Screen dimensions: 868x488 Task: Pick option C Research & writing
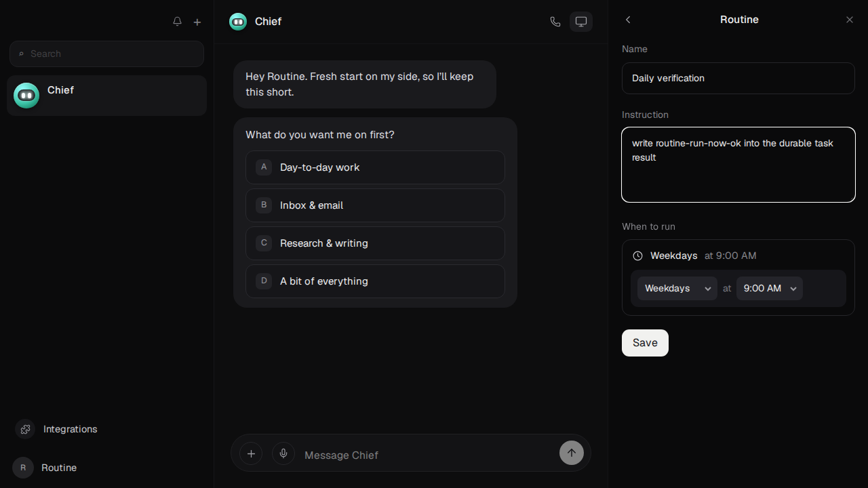375,243
